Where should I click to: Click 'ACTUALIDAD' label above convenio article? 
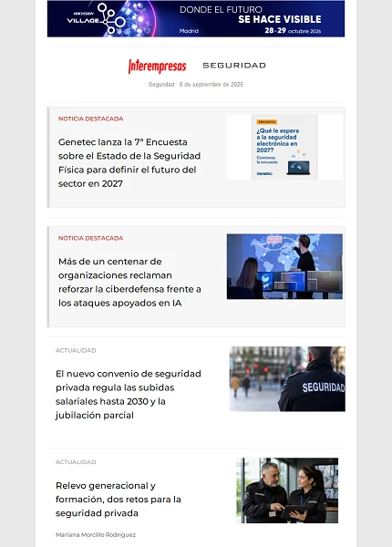[x=76, y=350]
